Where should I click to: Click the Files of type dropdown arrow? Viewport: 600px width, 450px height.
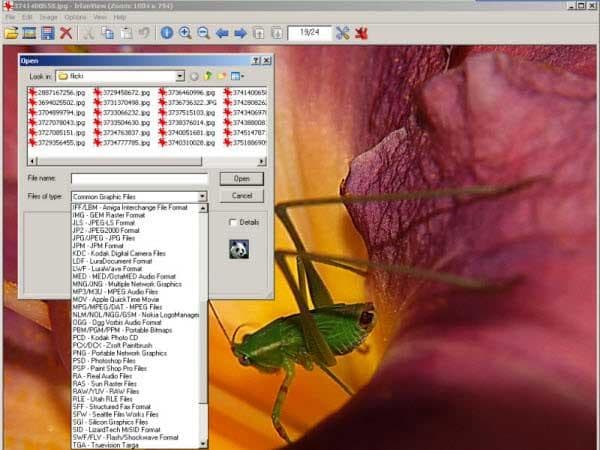tap(202, 197)
